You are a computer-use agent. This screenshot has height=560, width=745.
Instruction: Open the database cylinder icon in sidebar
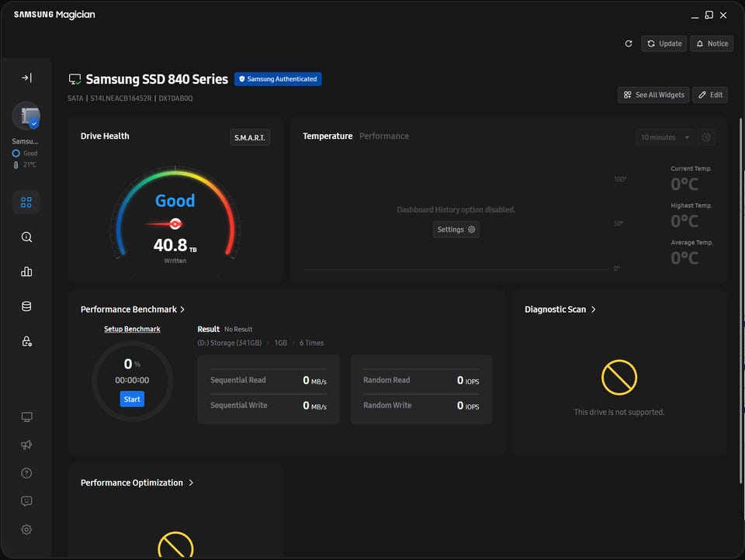coord(26,306)
